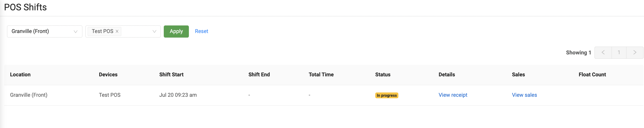Click the Jul 20 09:23 am cell
644x128 pixels.
click(178, 95)
